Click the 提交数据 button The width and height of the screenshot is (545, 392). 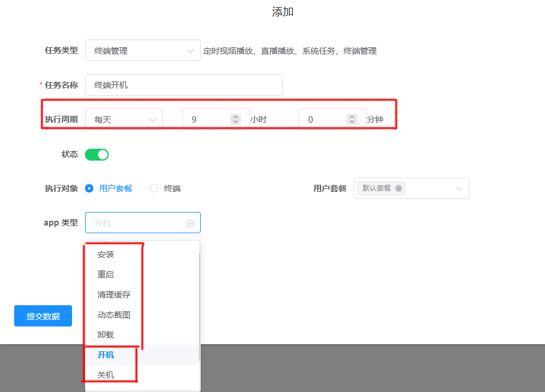click(43, 316)
